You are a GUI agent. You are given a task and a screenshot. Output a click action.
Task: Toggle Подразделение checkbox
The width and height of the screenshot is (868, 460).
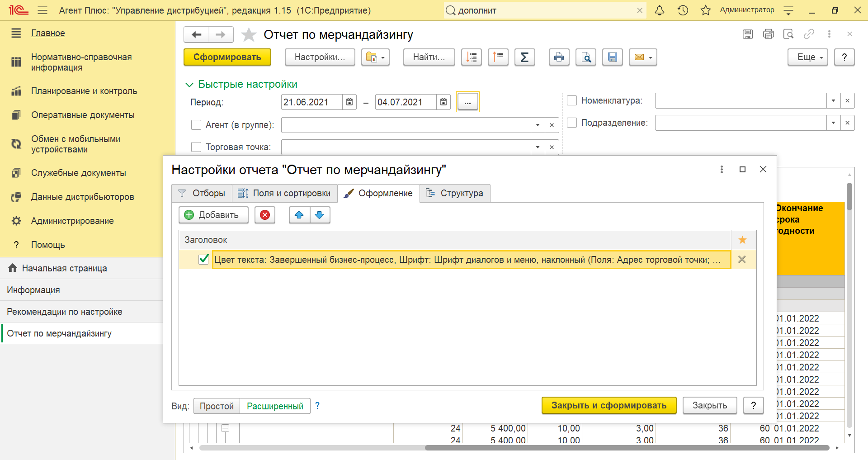click(x=572, y=123)
